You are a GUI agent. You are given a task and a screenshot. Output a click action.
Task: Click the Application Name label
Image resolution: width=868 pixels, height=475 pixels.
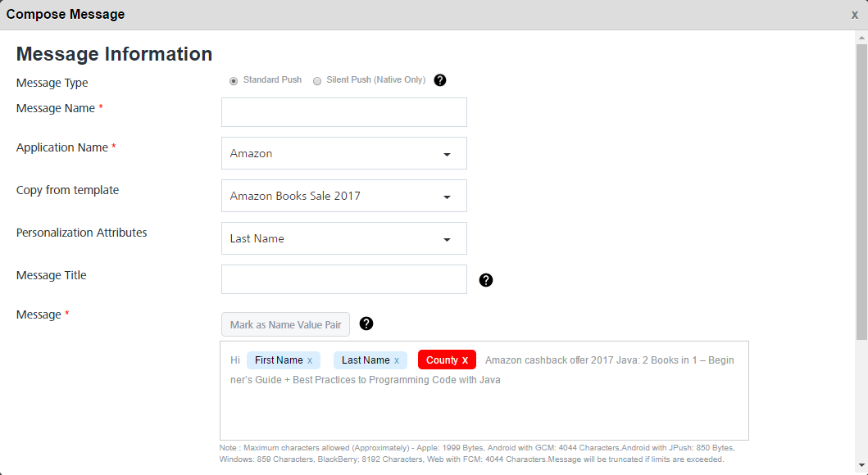click(x=62, y=147)
